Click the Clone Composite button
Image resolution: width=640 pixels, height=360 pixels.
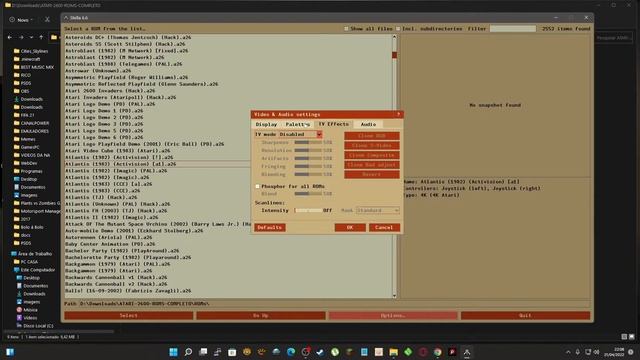coord(372,155)
